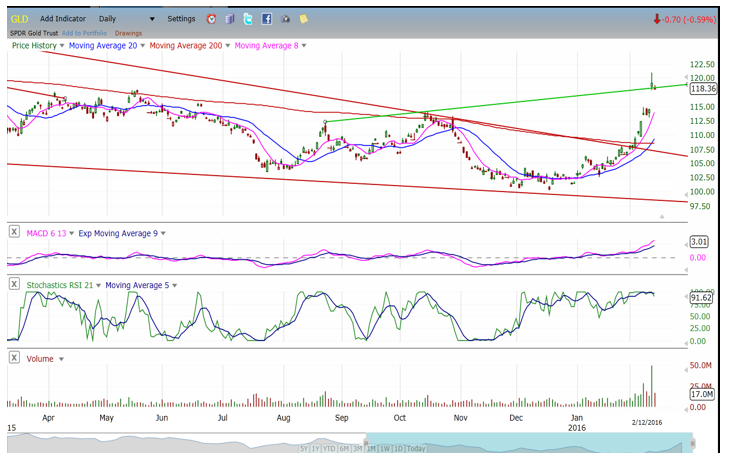Image resolution: width=729 pixels, height=462 pixels.
Task: Click the -0.70 (-0.59%) change text
Action: tap(689, 20)
